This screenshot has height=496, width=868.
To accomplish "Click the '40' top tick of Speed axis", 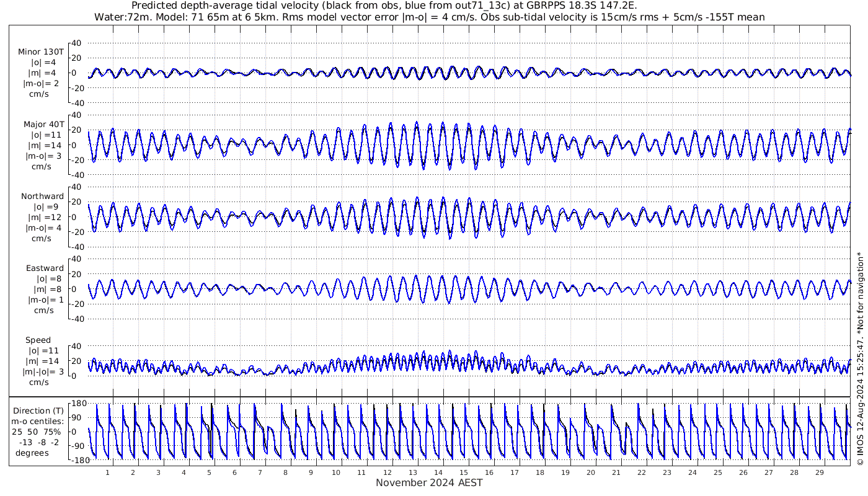I will 77,346.
